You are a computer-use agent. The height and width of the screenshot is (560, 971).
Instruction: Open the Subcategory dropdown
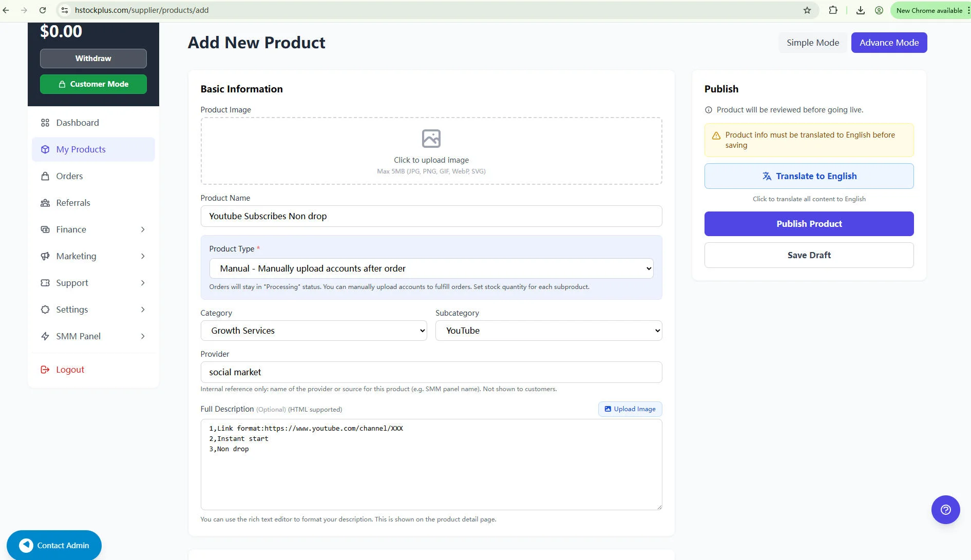(x=548, y=331)
